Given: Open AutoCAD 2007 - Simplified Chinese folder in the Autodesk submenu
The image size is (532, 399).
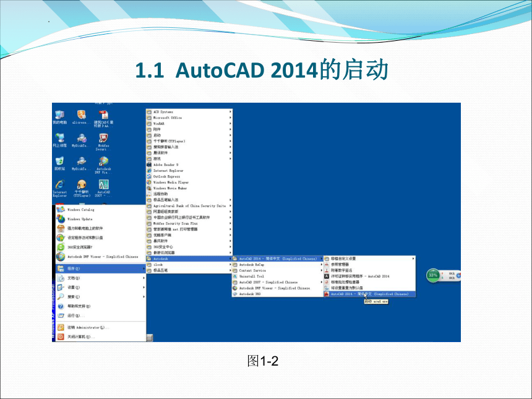Looking at the screenshot, I should coord(278,282).
